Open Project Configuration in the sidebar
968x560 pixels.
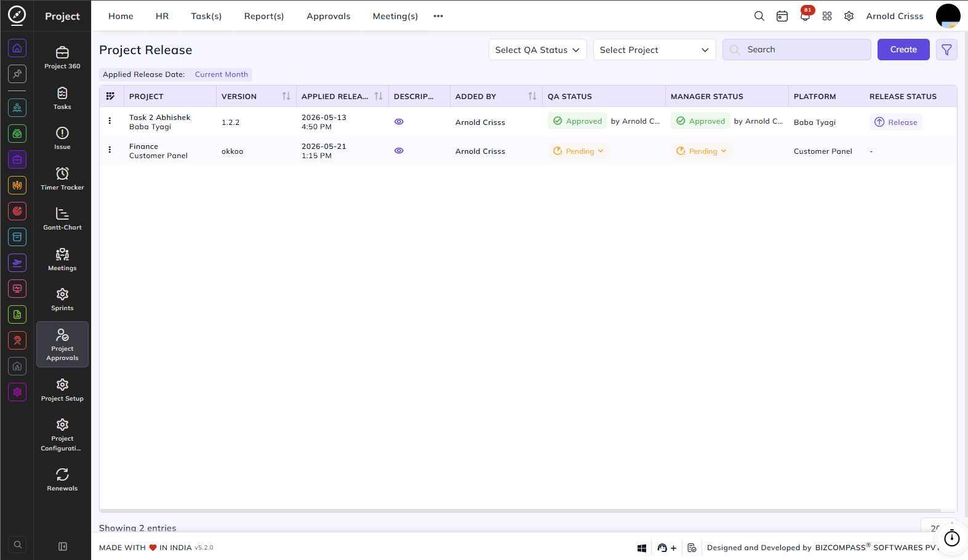(x=62, y=434)
